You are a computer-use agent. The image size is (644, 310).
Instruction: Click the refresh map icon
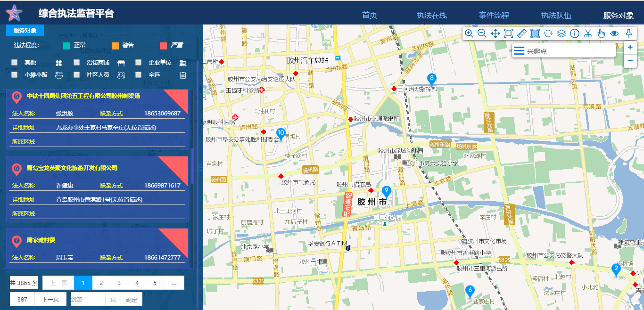tap(548, 33)
